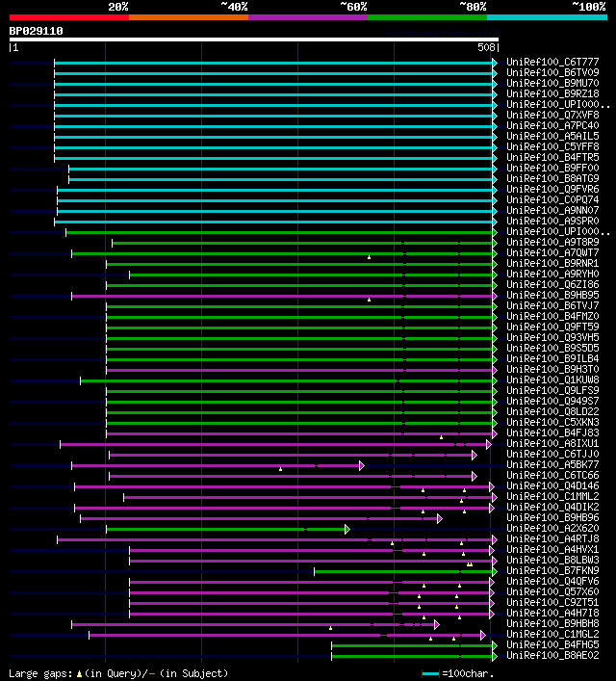The image size is (616, 681).
Task: Select the UniRef100_B8AE02 label
Action: [552, 655]
